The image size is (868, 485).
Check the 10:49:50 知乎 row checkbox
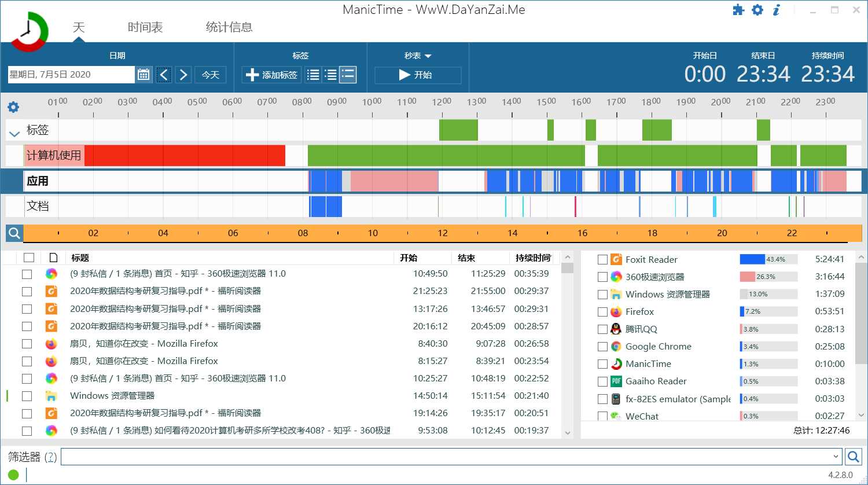27,274
